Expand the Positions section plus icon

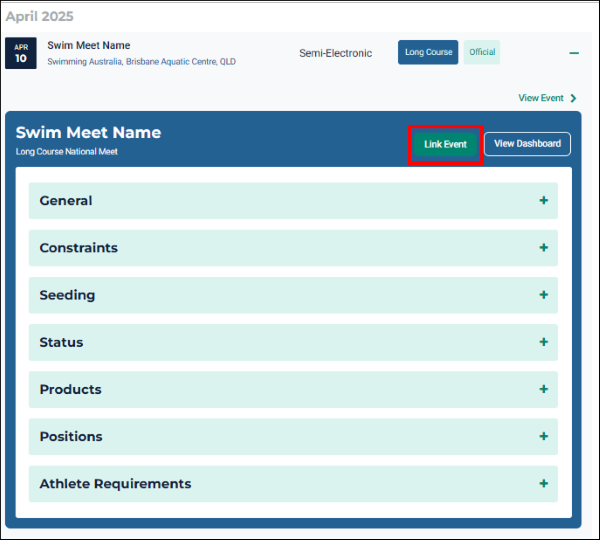click(x=544, y=436)
